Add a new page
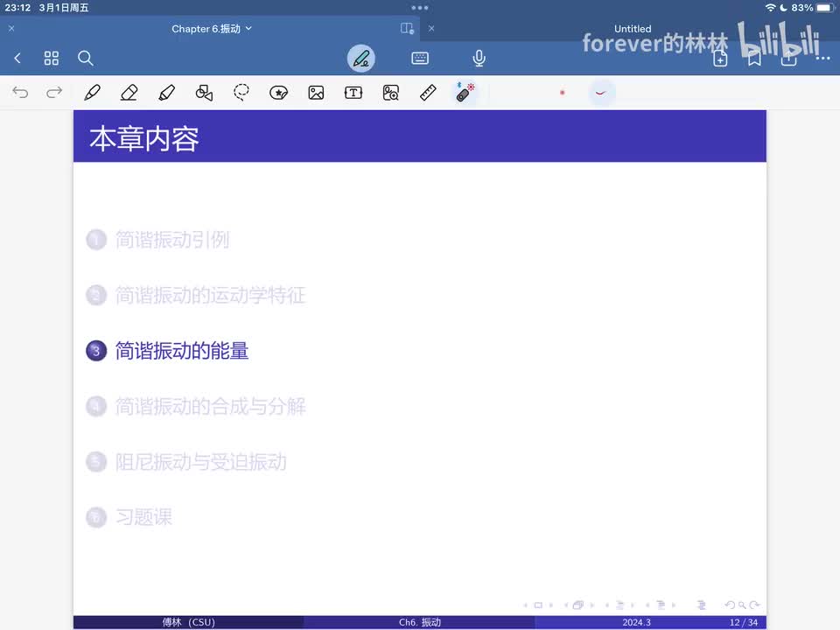Image resolution: width=840 pixels, height=630 pixels. (x=720, y=58)
